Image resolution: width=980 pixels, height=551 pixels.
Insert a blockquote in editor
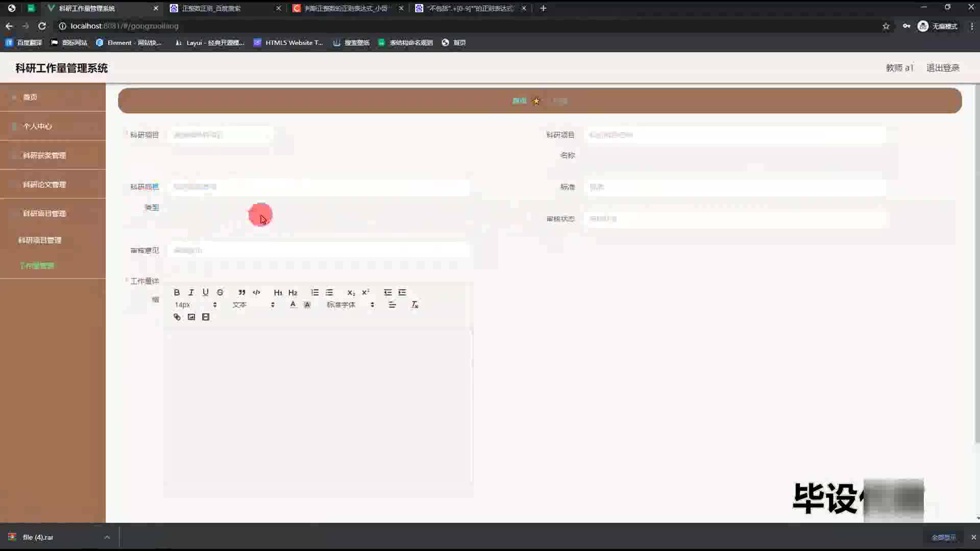242,292
